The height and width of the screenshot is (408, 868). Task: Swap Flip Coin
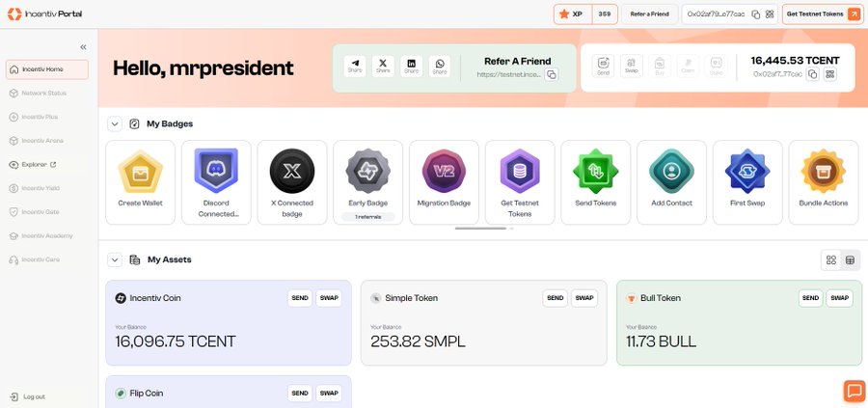click(x=329, y=394)
